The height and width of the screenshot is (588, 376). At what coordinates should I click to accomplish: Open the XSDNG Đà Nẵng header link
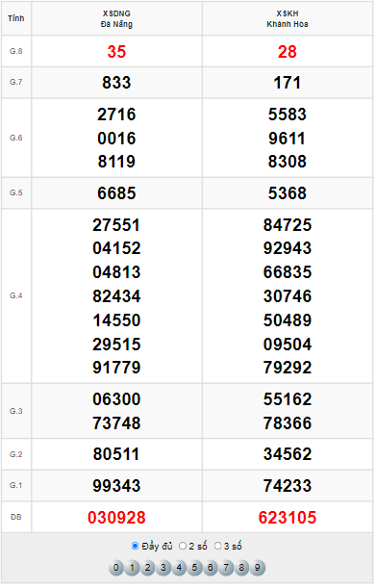[117, 19]
